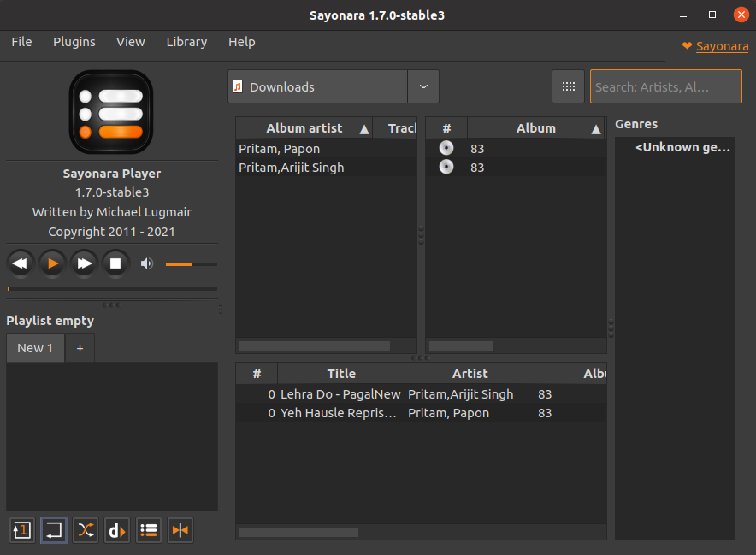Click tracks table horizontal scrollbar
The height and width of the screenshot is (555, 756).
point(299,532)
